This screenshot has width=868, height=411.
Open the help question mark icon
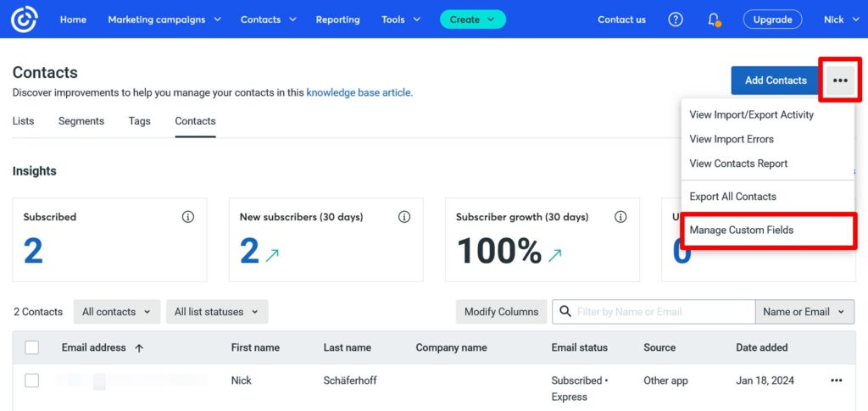tap(676, 19)
